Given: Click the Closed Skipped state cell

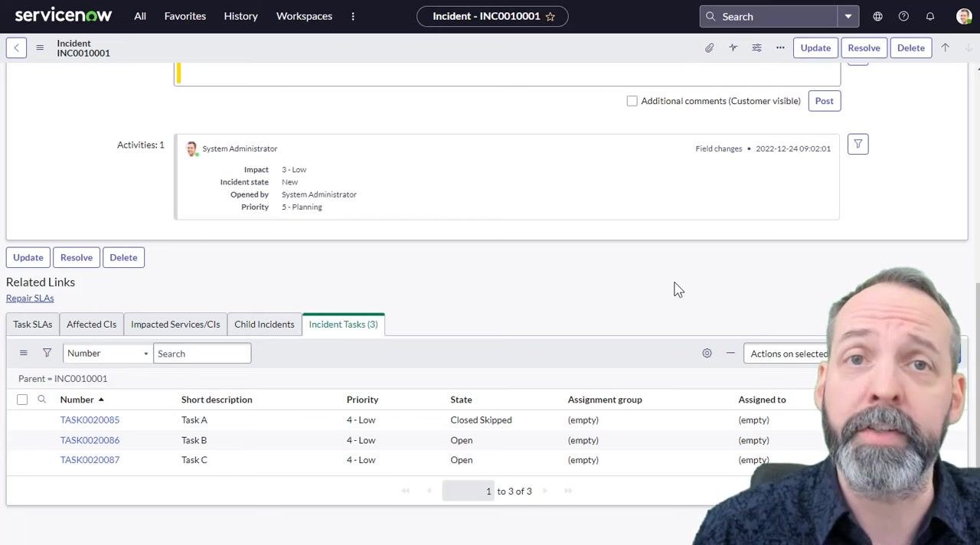Looking at the screenshot, I should (x=481, y=419).
